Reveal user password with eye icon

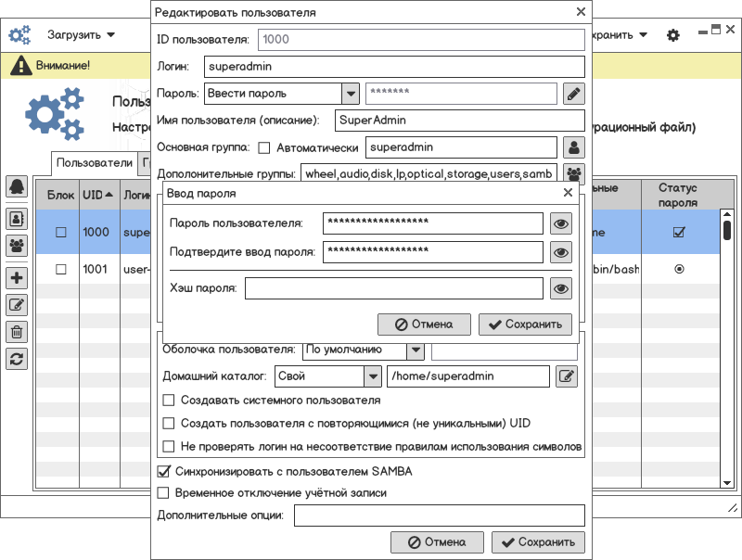(x=561, y=223)
